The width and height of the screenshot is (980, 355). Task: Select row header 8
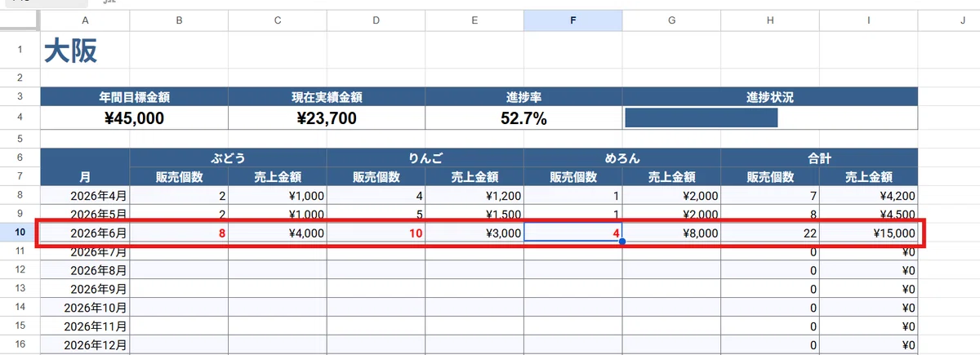[20, 195]
